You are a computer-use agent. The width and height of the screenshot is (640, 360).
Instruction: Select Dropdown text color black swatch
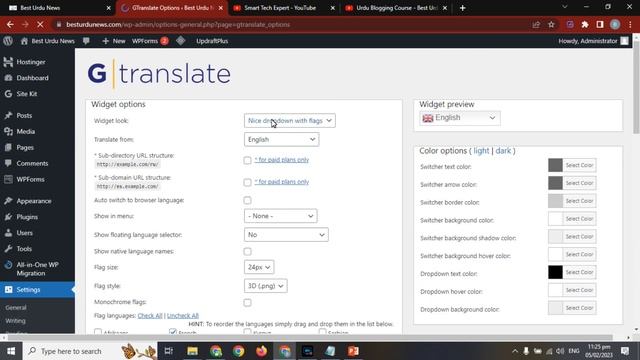pyautogui.click(x=555, y=272)
